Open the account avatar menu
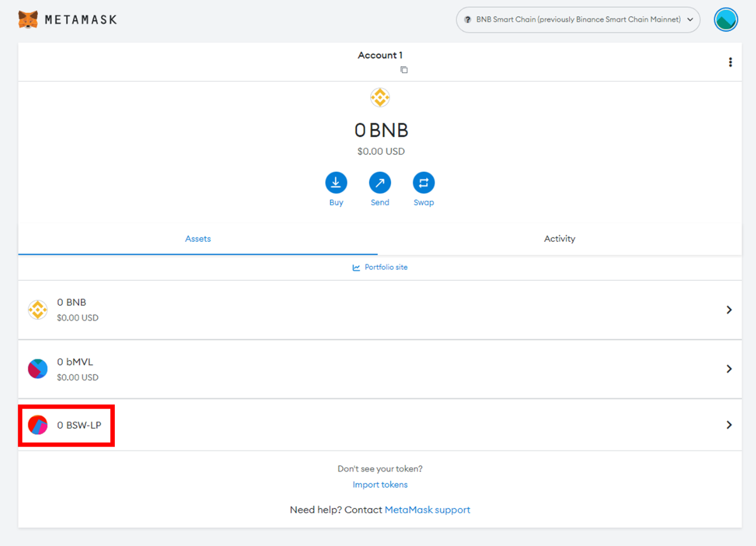Image resolution: width=756 pixels, height=546 pixels. click(x=725, y=20)
